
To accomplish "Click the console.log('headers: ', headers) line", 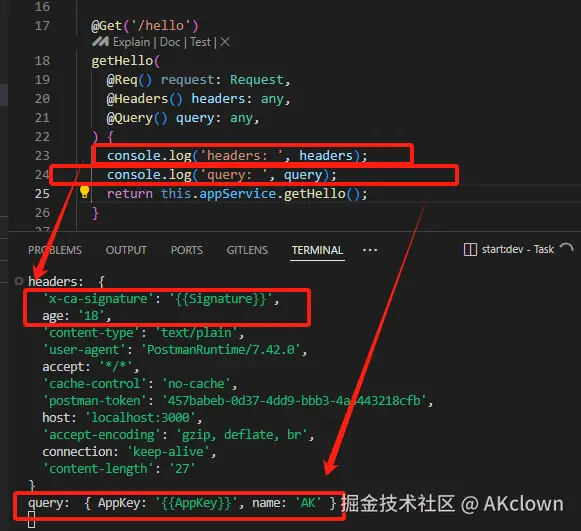I will pyautogui.click(x=237, y=156).
